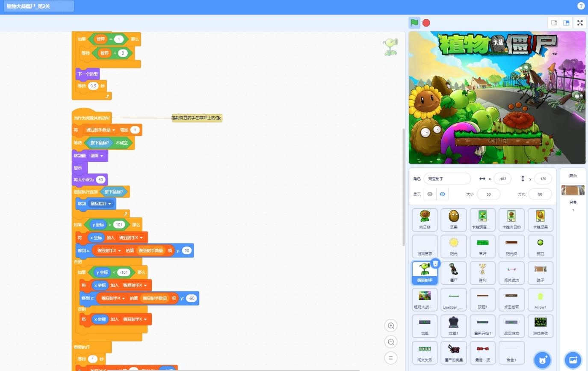588x371 pixels.
Task: Start the project with the green flag
Action: click(x=414, y=23)
